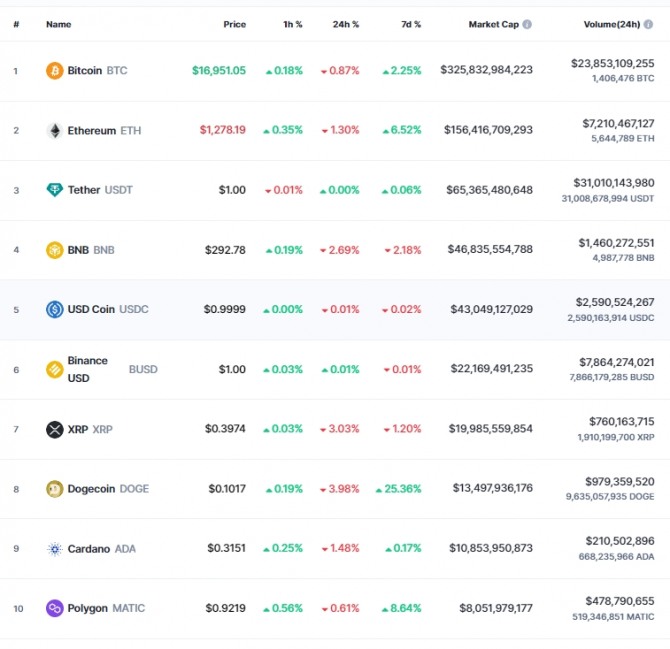Click the Ethereum diamond logo icon
Viewport: 670px width, 649px height.
(55, 130)
